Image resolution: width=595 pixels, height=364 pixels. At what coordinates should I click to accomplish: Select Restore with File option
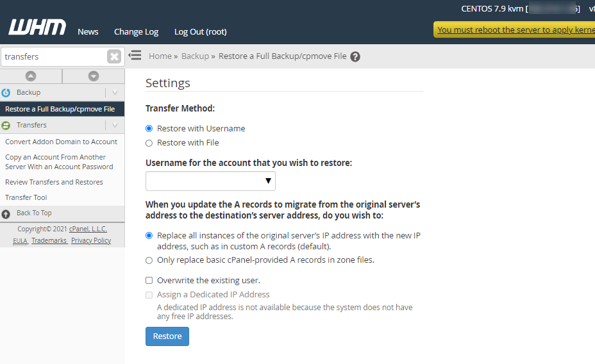pyautogui.click(x=149, y=143)
